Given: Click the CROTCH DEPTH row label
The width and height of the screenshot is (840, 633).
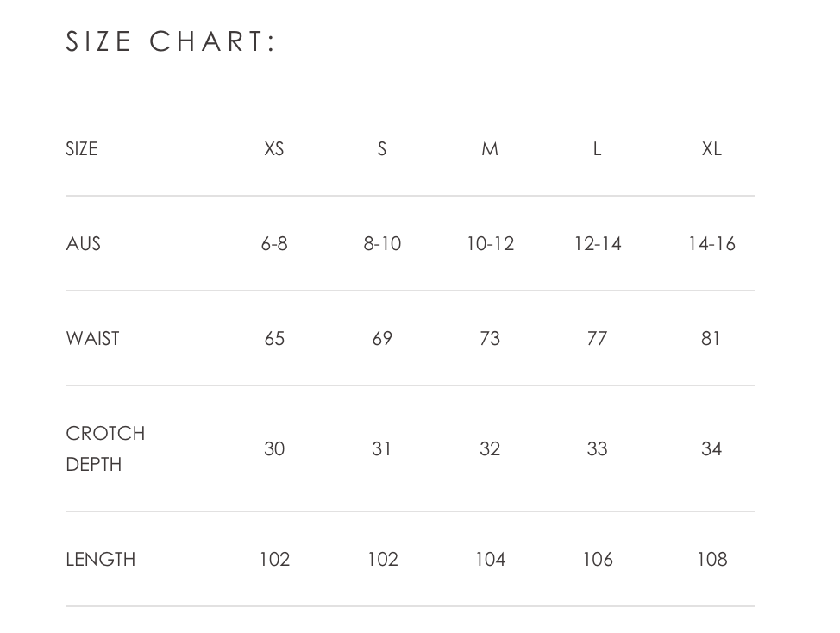Looking at the screenshot, I should pos(105,448).
